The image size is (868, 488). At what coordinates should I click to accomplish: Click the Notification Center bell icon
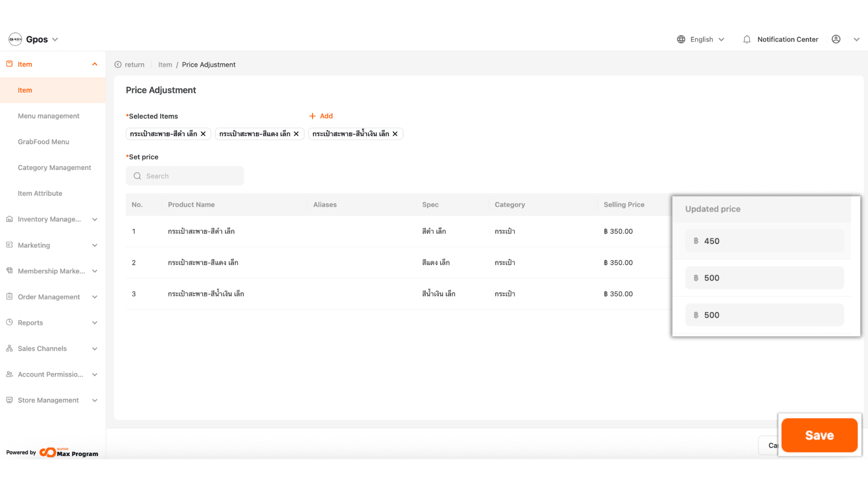tap(747, 40)
